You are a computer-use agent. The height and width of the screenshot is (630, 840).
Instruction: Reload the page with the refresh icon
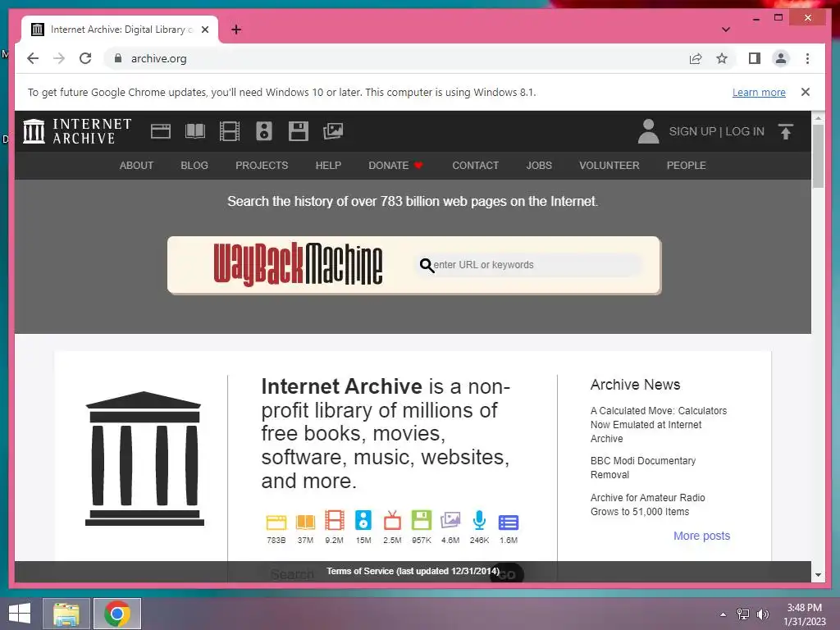click(x=85, y=58)
